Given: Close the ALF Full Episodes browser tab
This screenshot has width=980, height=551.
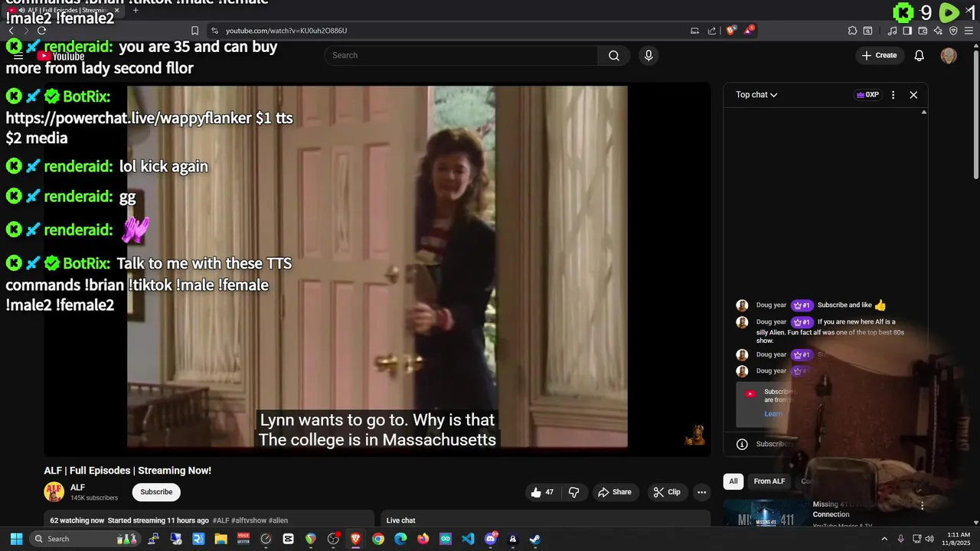Looking at the screenshot, I should [117, 11].
